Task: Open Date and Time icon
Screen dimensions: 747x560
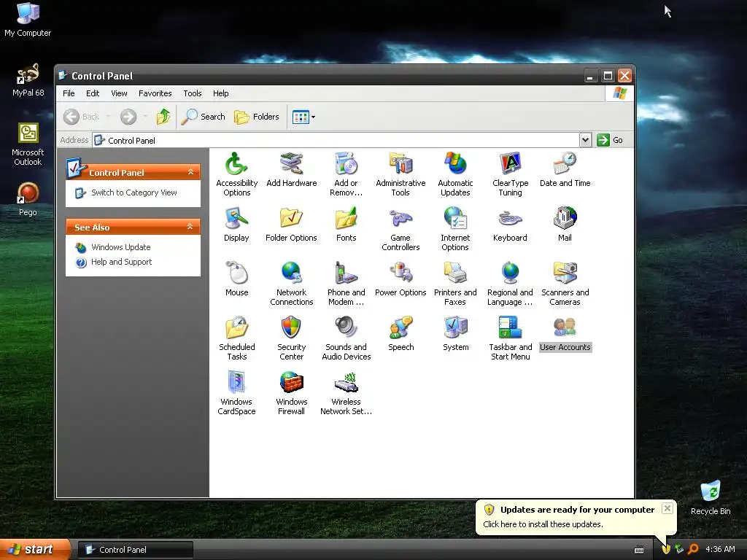Action: [565, 169]
